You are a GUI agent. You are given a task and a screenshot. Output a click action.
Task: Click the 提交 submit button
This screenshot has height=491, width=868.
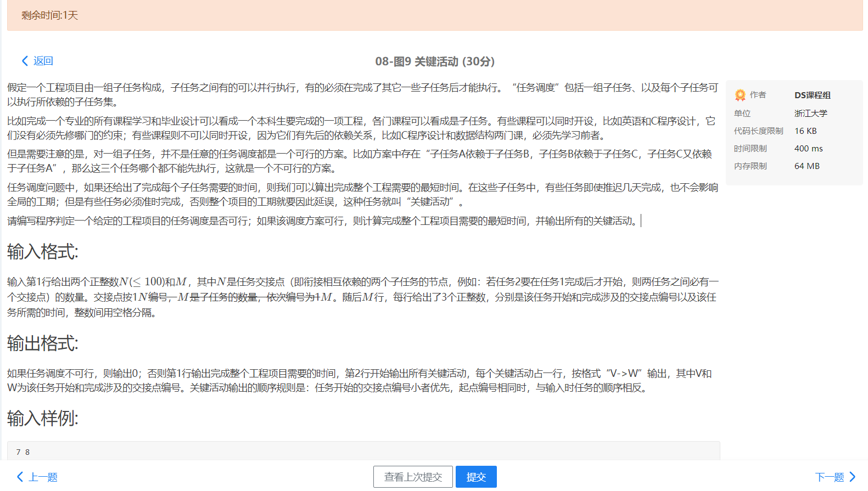pyautogui.click(x=476, y=477)
